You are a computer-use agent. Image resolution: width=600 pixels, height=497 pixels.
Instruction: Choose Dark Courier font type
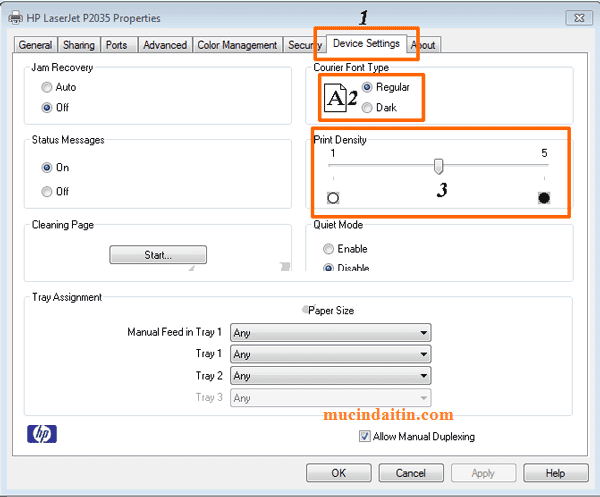379,108
